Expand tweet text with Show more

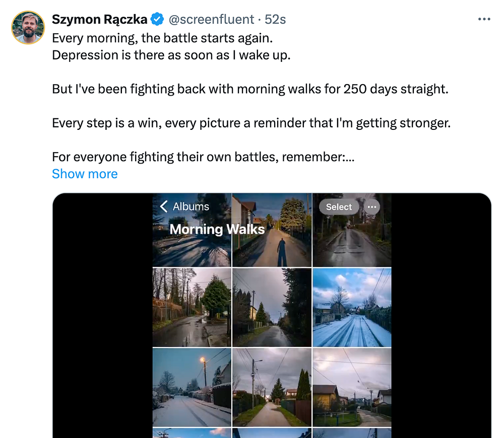click(85, 174)
